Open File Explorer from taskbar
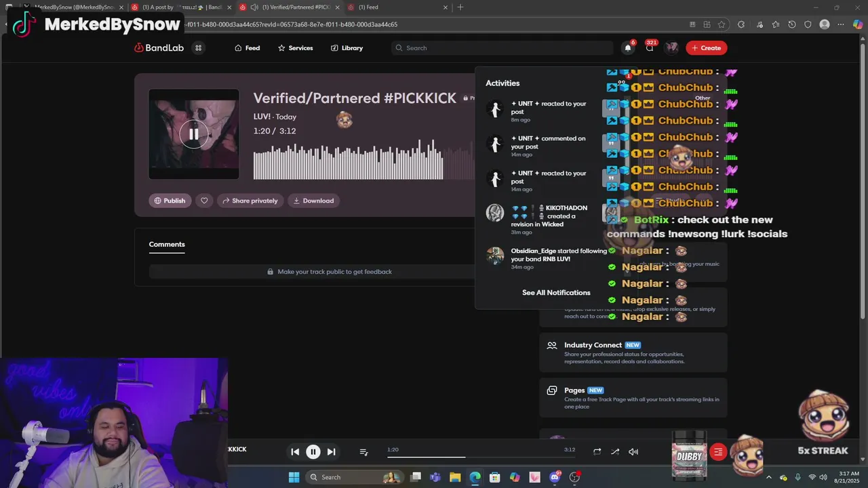 point(455,477)
